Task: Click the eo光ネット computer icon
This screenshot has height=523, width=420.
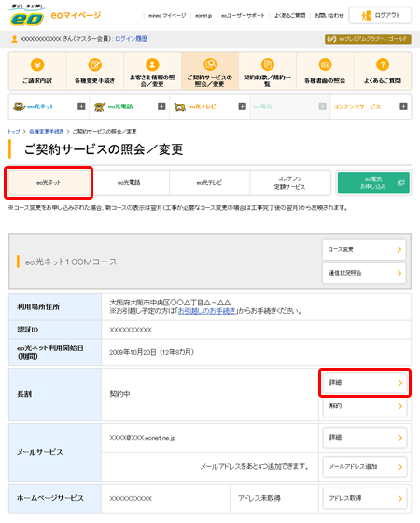Action: [x=19, y=106]
